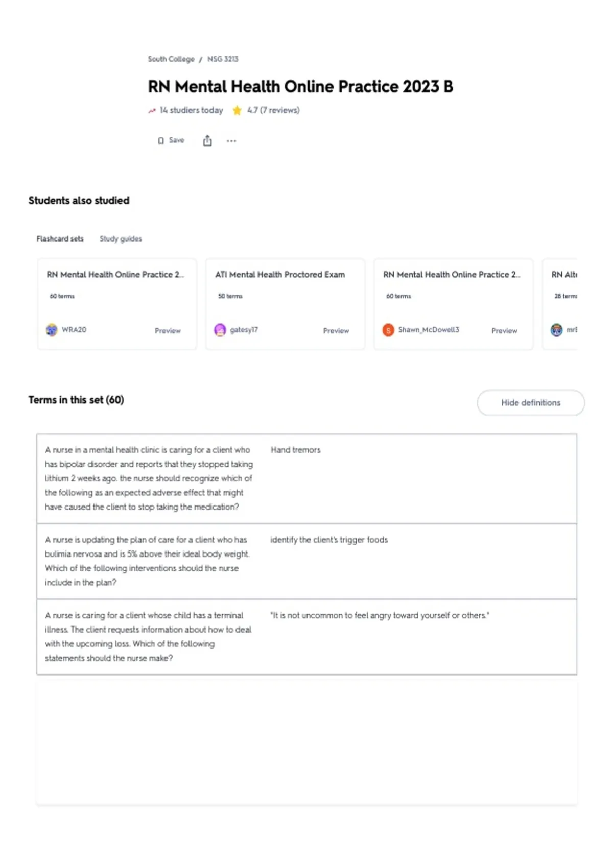Viewport: 613px width, 868px height.
Task: Open the share icon below the title
Action: tap(207, 140)
